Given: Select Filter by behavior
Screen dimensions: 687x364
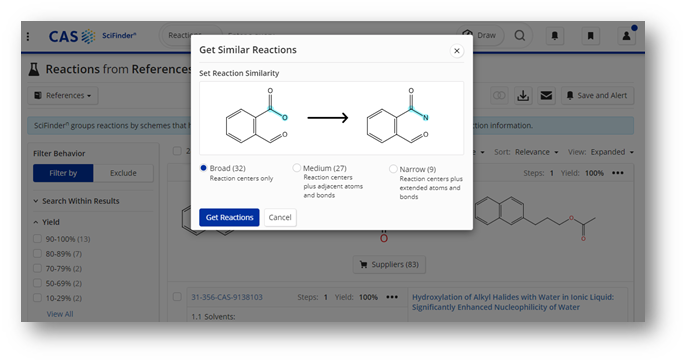Looking at the screenshot, I should tap(63, 173).
